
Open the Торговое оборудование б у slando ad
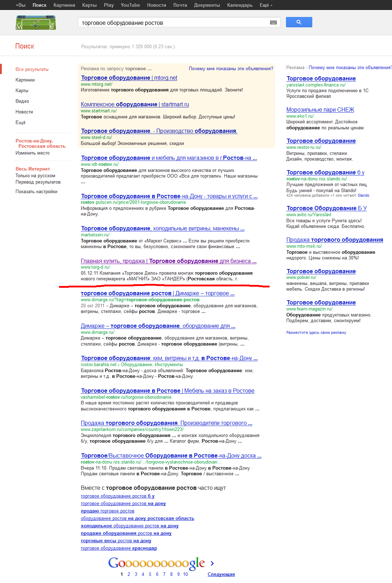tap(325, 173)
